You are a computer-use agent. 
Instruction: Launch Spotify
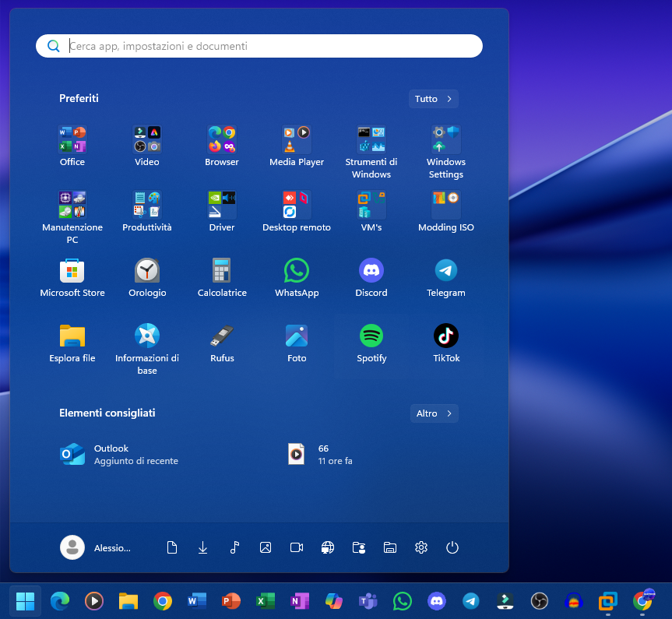[x=371, y=343]
